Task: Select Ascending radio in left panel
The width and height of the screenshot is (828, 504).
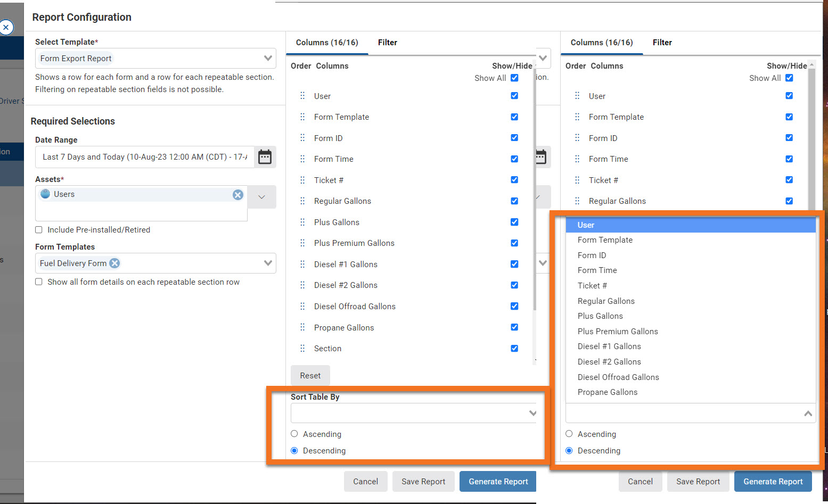Action: 294,434
